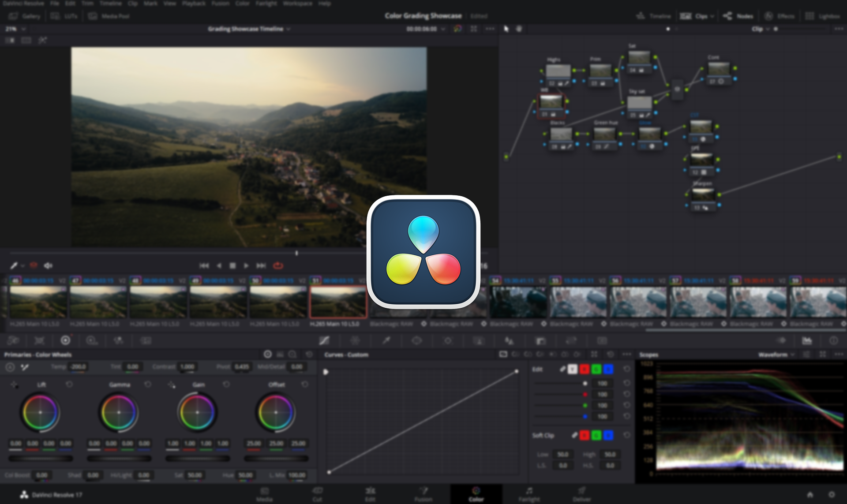847x504 pixels.
Task: Show the Media Pool
Action: pos(109,16)
